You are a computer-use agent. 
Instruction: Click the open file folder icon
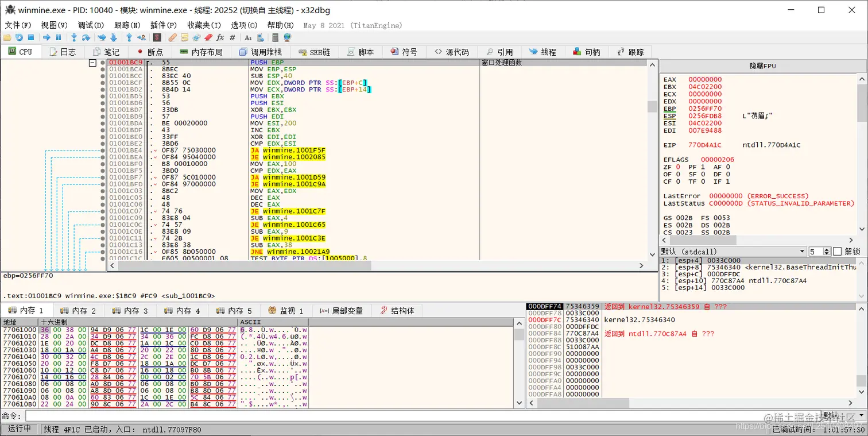[x=7, y=37]
